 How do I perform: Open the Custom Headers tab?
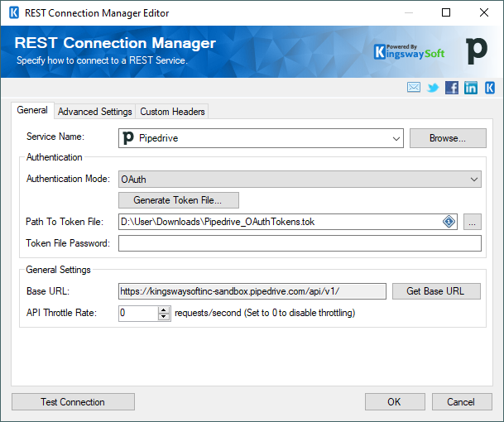172,112
